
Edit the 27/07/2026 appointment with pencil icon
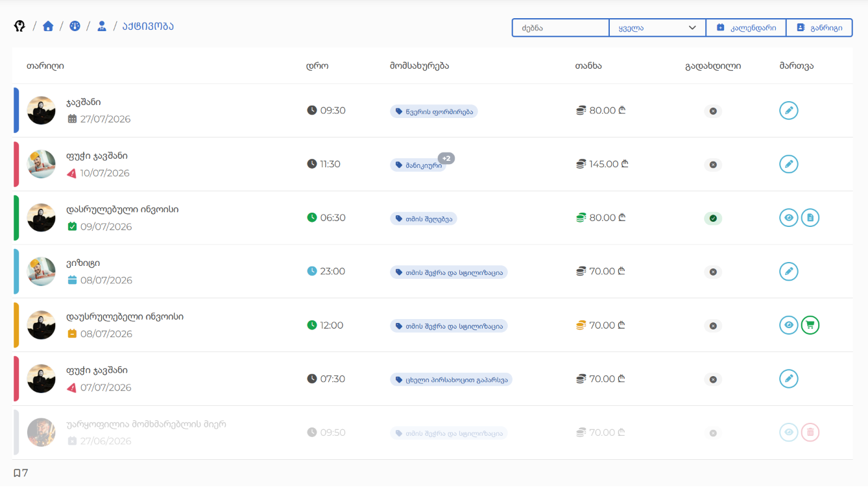point(789,111)
